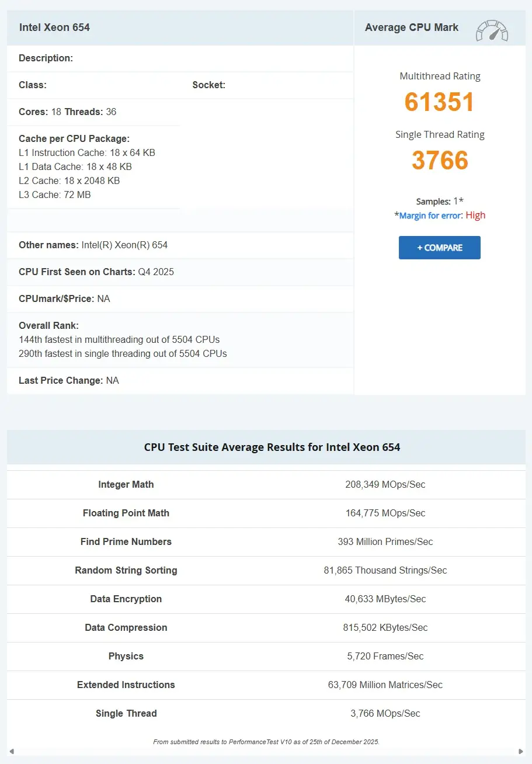Viewport: 532px width, 764px height.
Task: Click Other names: Intel(R) Xeon(R) 654
Action: point(93,245)
